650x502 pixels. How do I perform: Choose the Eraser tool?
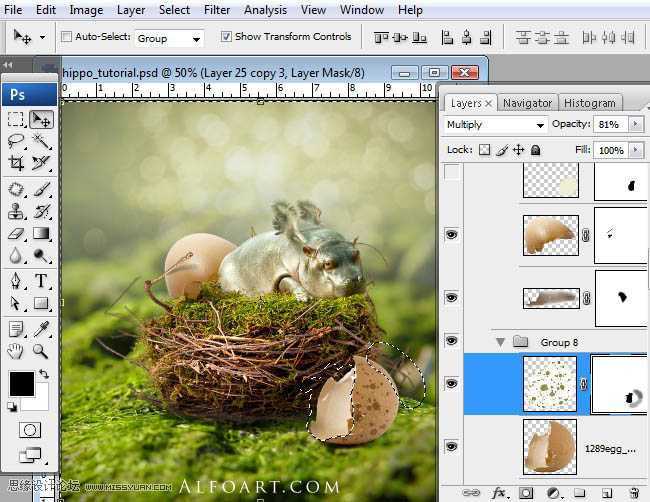16,234
